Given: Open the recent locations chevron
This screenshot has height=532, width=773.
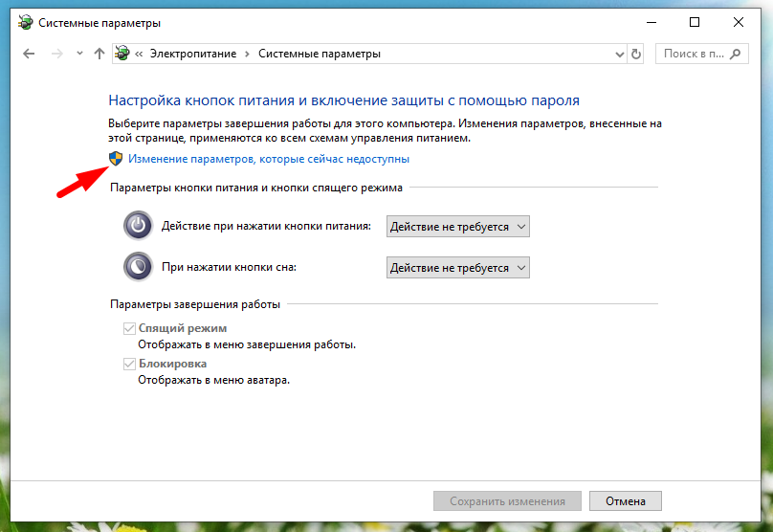Looking at the screenshot, I should click(x=79, y=54).
